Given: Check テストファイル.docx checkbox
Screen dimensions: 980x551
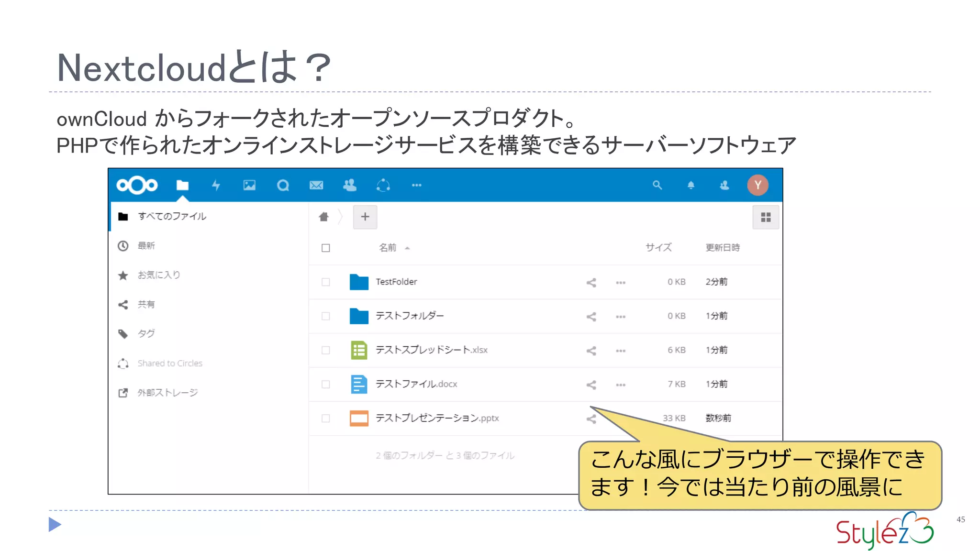Looking at the screenshot, I should pos(326,384).
